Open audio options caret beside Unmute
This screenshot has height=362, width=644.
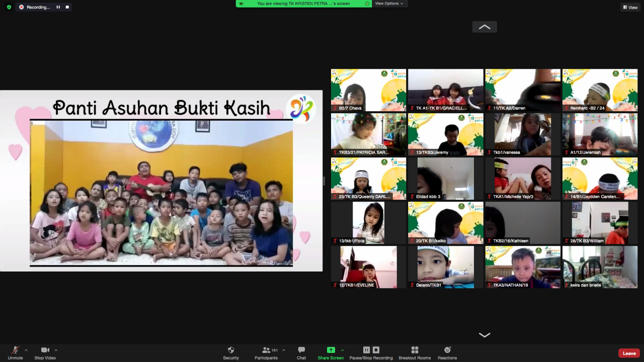[26, 350]
